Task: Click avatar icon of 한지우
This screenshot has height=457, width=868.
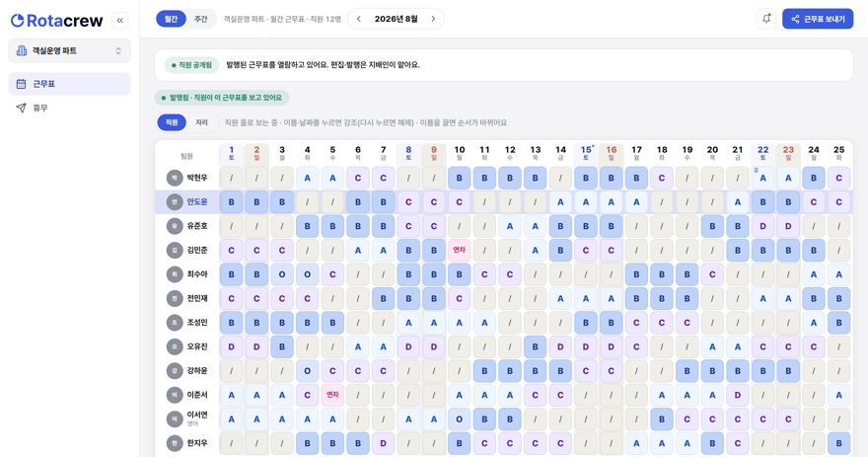Action: 175,443
